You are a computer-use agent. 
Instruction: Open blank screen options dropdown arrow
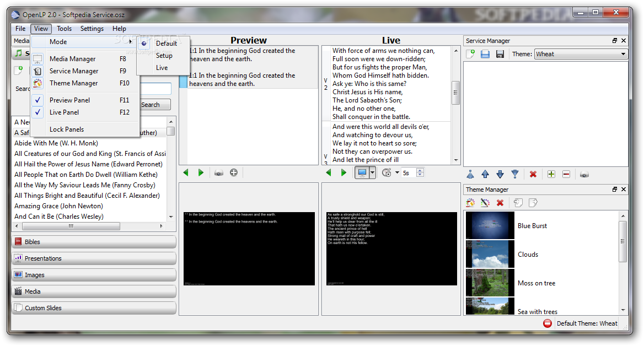tap(372, 173)
